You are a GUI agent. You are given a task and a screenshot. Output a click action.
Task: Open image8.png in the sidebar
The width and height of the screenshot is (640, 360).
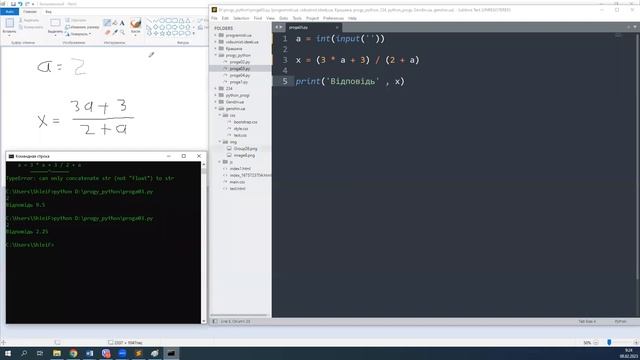point(244,155)
